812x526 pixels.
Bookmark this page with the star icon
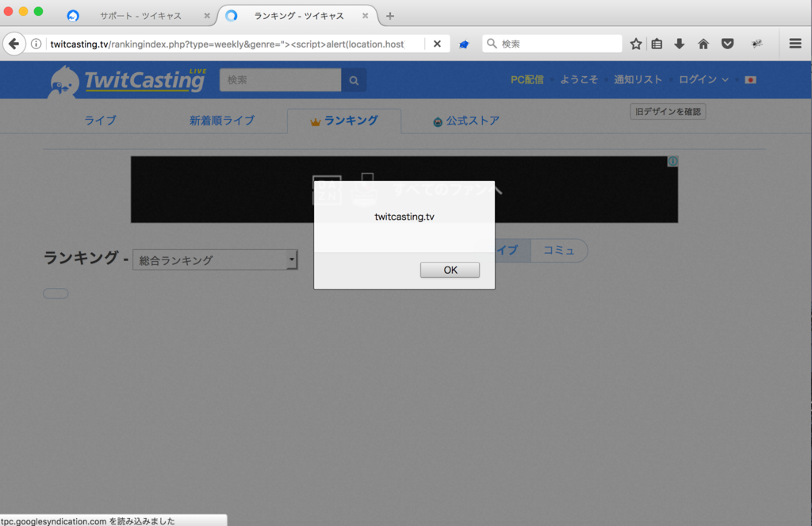[636, 44]
